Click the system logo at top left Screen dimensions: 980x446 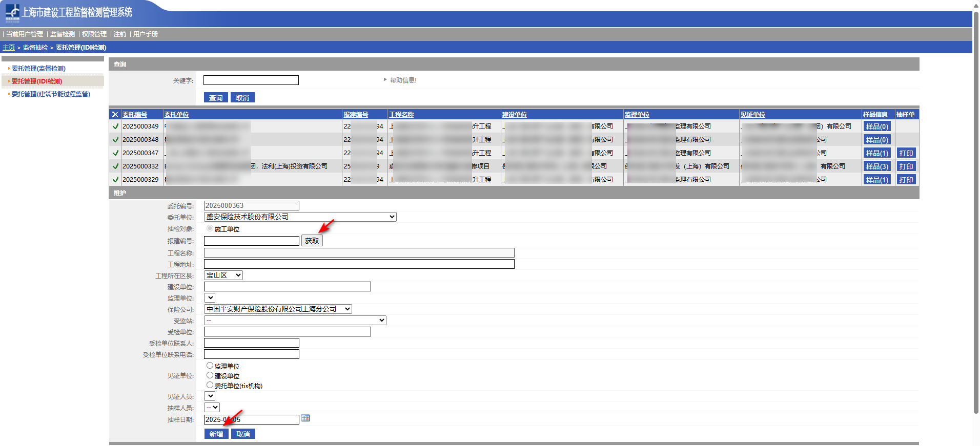[x=12, y=13]
